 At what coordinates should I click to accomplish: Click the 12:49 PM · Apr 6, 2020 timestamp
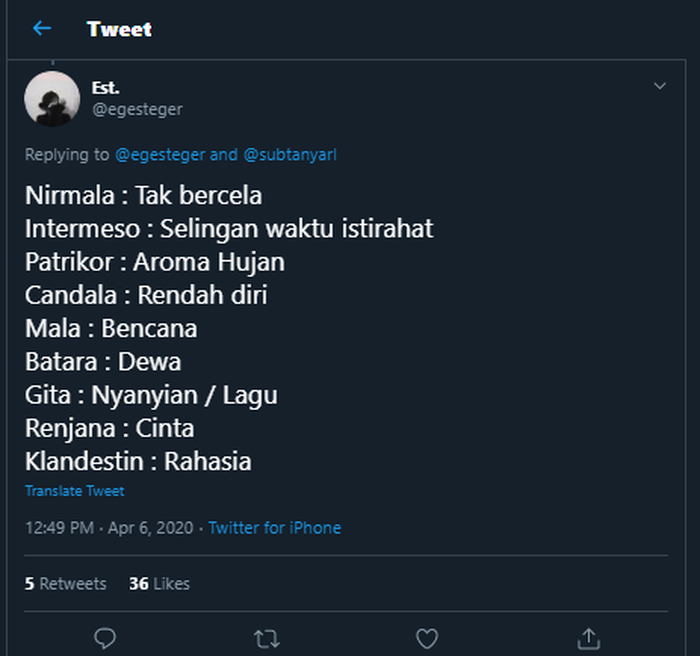pyautogui.click(x=110, y=527)
